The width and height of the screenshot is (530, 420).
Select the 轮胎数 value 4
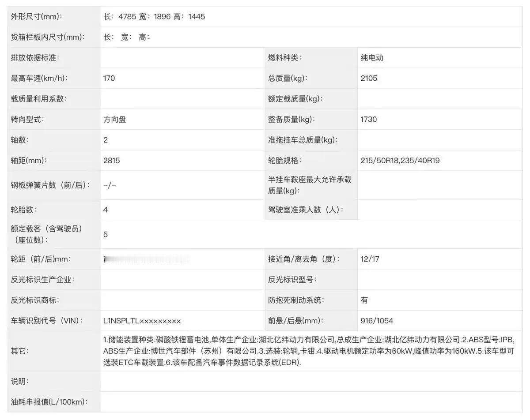coord(105,210)
